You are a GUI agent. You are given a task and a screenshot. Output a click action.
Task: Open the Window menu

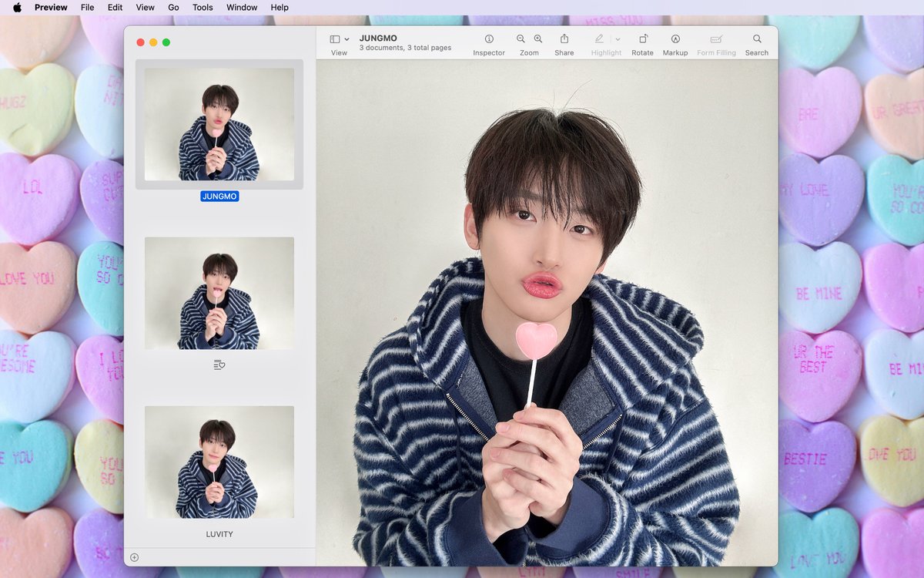[x=242, y=8]
